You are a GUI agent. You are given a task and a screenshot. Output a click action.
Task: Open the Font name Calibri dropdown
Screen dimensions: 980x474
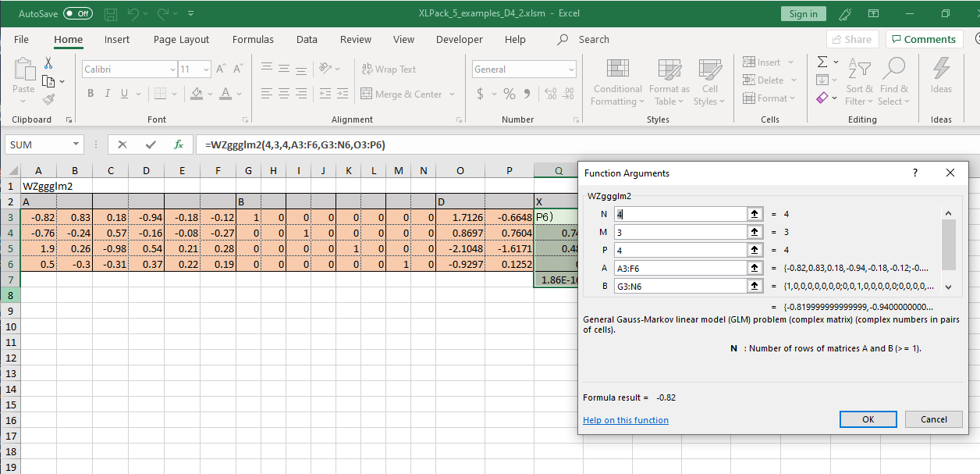coord(172,69)
